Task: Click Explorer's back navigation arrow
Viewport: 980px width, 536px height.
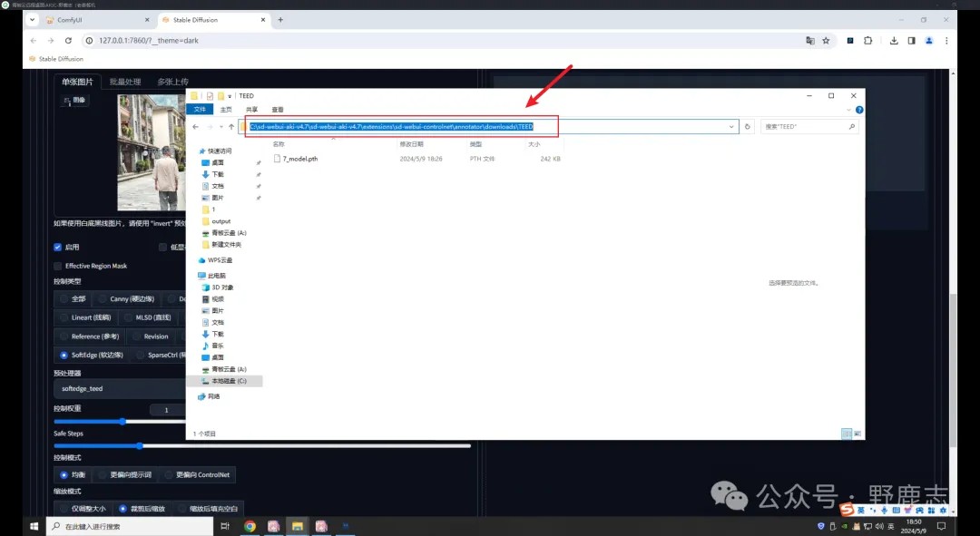Action: (x=196, y=127)
